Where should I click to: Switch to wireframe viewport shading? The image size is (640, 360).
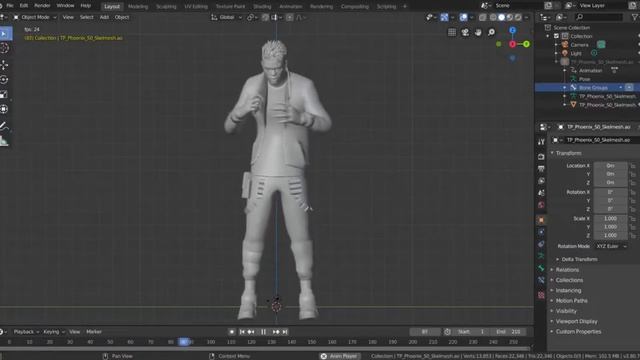coord(493,18)
